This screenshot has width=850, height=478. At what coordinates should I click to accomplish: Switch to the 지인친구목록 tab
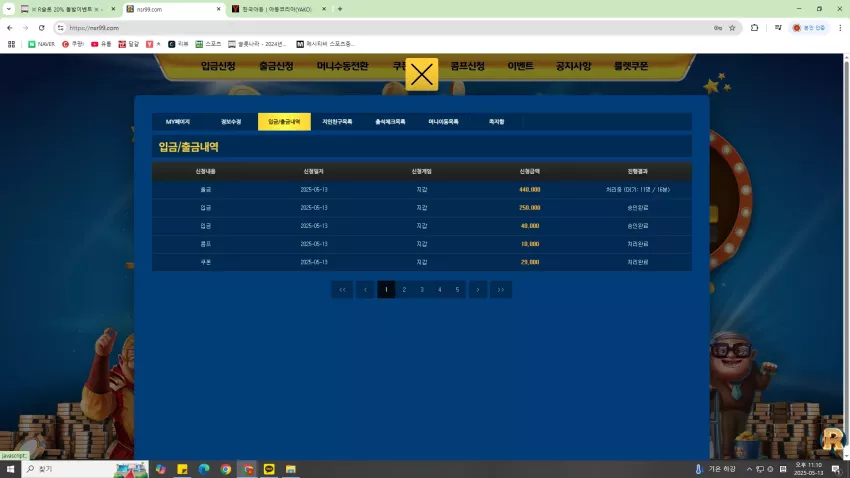tap(337, 122)
